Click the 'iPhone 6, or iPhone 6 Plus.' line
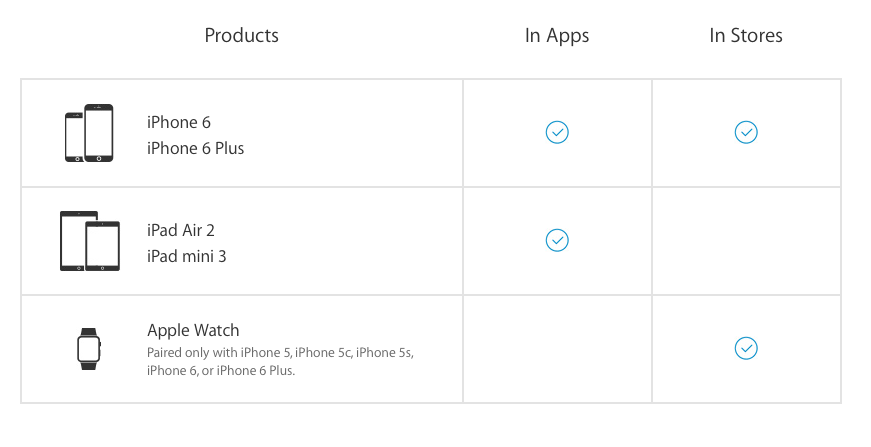Screen dimensions: 871x447 click(221, 370)
